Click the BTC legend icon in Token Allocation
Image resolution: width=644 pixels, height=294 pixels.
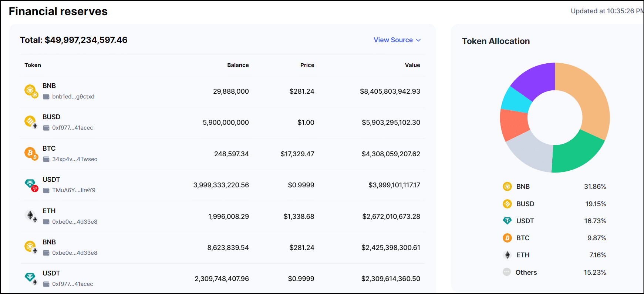[x=507, y=238]
